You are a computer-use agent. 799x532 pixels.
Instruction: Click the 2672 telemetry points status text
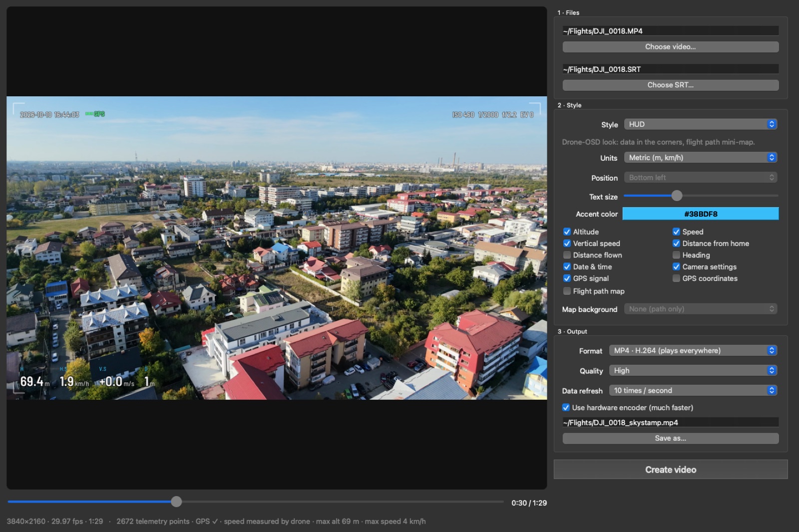[x=153, y=522]
